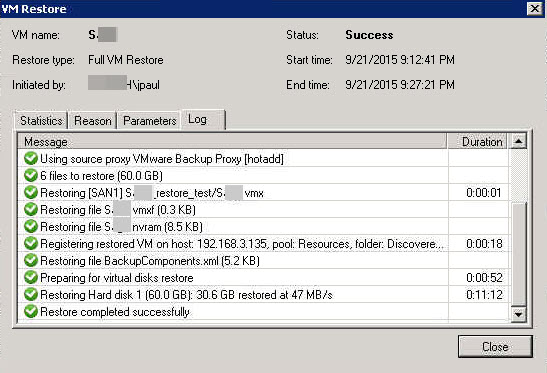The image size is (547, 373).
Task: Open the Parameters tab
Action: (149, 121)
